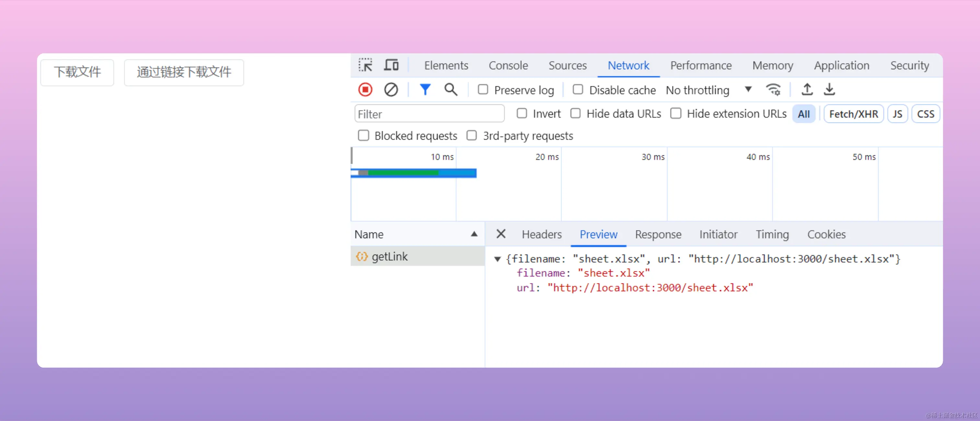The image size is (980, 421).
Task: Click the 下载文件 button
Action: [77, 72]
